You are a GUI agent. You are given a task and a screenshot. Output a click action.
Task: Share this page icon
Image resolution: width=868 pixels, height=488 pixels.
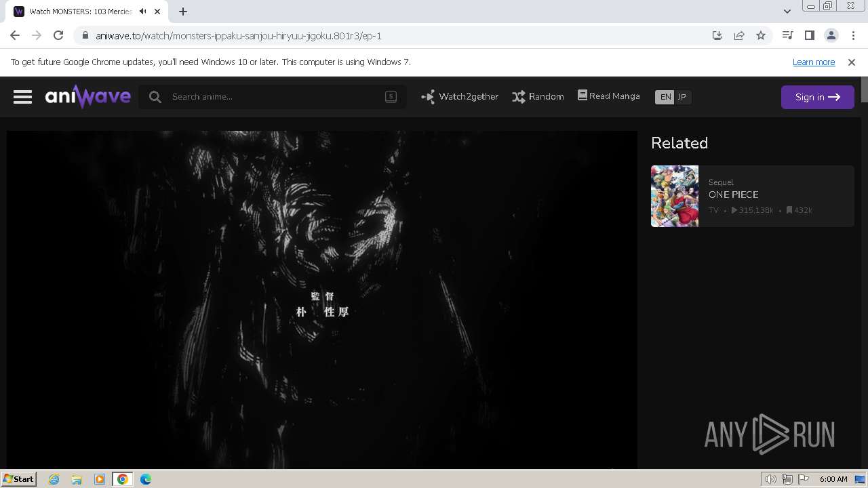point(739,35)
